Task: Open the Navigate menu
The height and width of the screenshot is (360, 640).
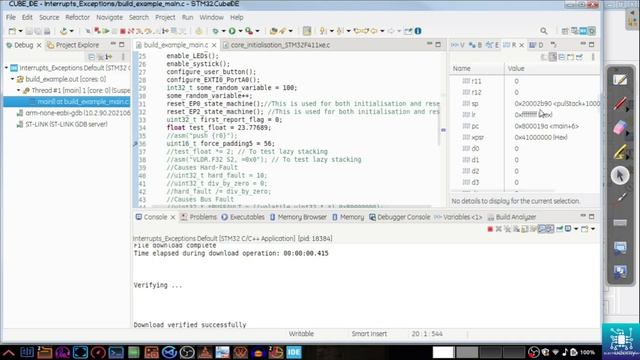Action: pos(109,18)
